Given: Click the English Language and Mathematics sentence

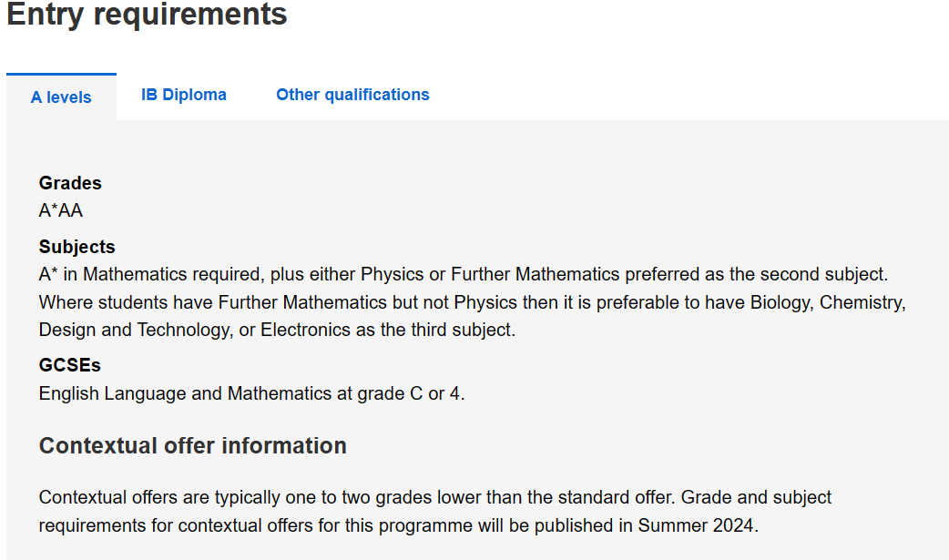Looking at the screenshot, I should (251, 394).
